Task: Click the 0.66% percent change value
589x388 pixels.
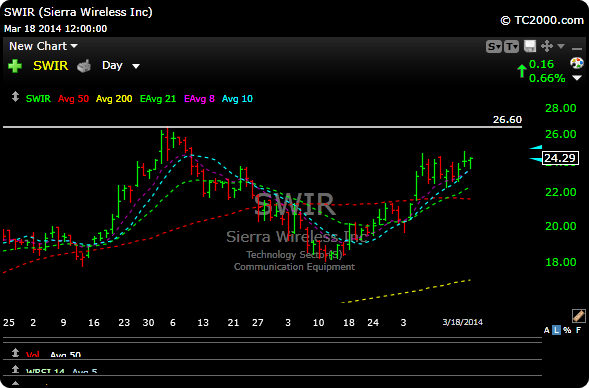Action: (547, 78)
